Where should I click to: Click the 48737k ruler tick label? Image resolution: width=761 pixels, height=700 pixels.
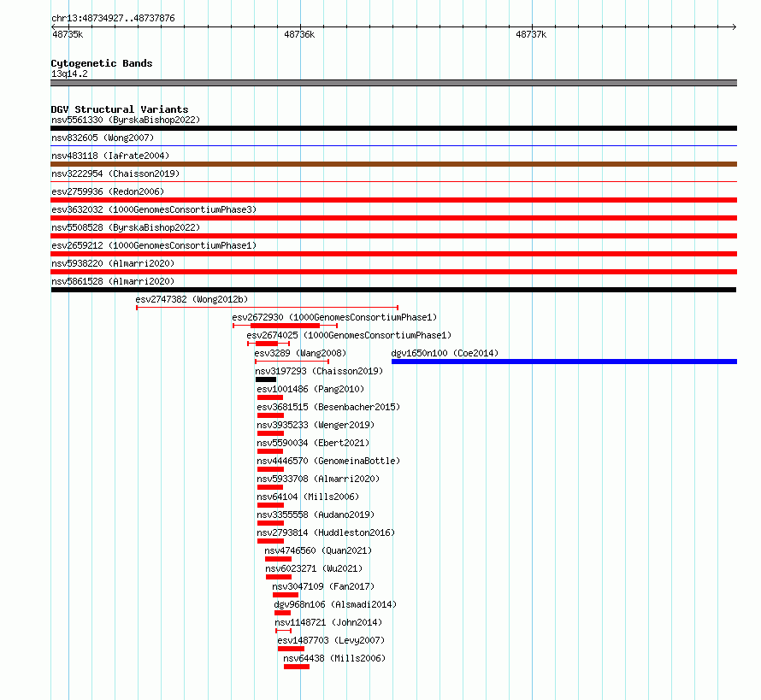click(x=531, y=34)
